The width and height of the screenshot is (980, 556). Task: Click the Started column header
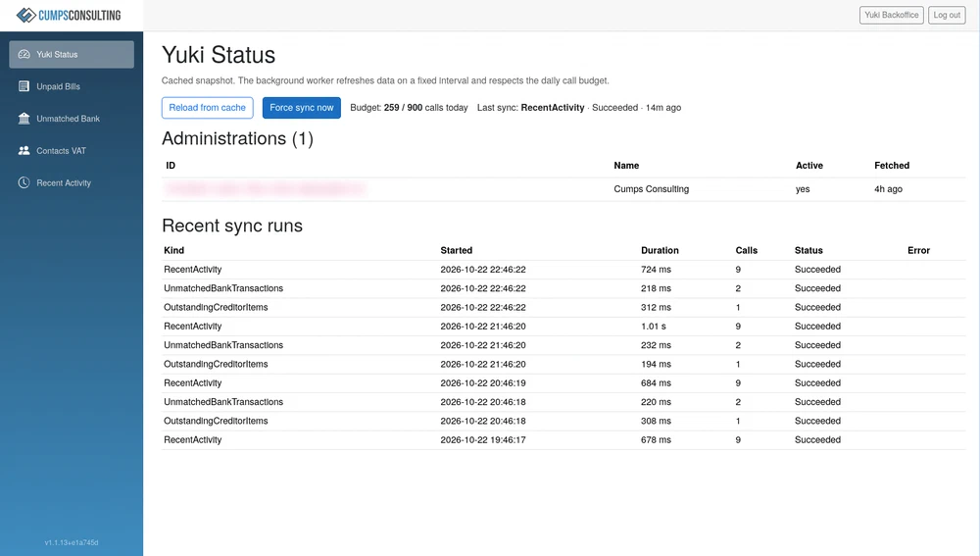click(x=457, y=250)
